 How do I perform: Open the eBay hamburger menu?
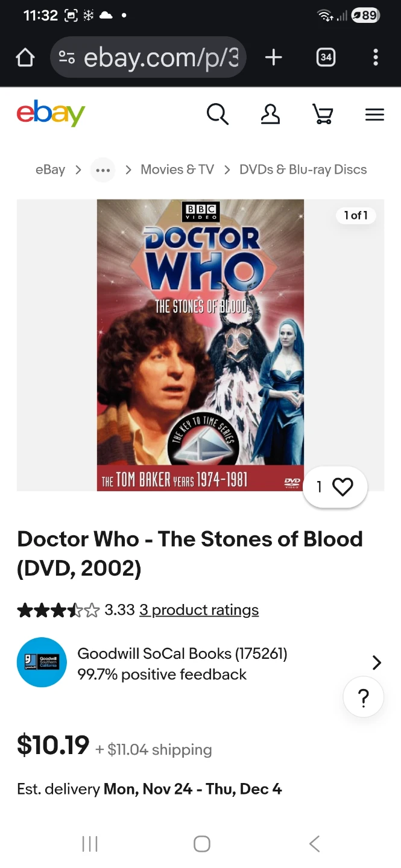point(374,114)
